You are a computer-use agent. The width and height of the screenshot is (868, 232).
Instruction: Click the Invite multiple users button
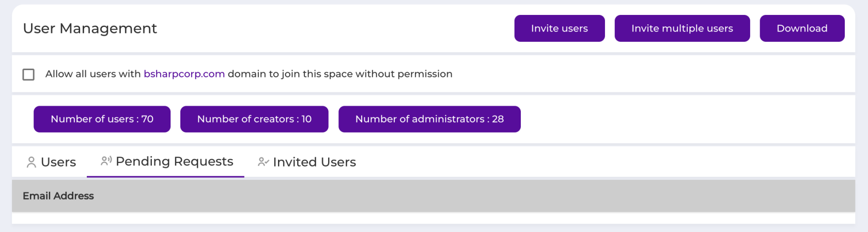(682, 28)
